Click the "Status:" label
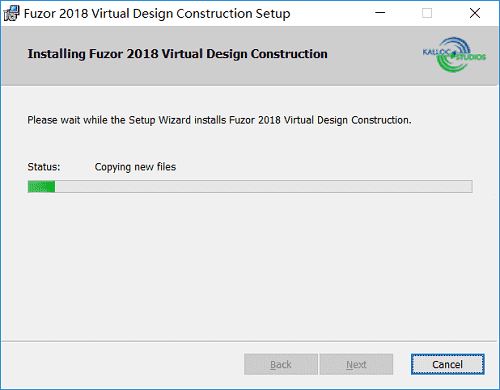 [44, 167]
